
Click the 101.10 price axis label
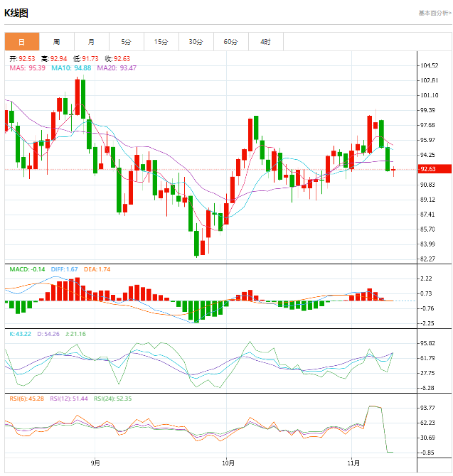[429, 95]
